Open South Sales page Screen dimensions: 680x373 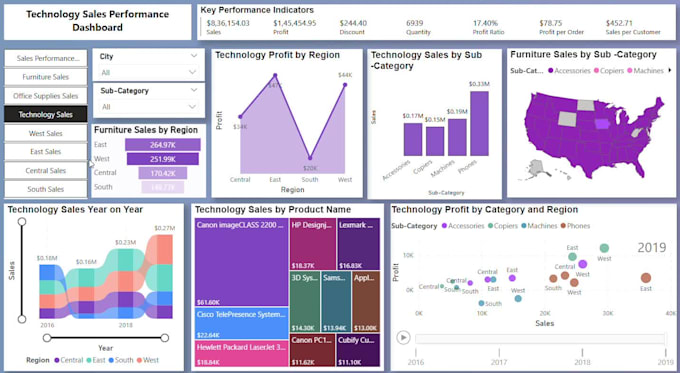tap(46, 189)
